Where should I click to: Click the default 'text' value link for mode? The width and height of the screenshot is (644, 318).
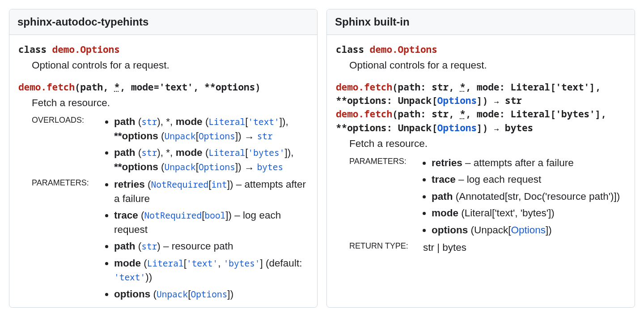pos(130,277)
